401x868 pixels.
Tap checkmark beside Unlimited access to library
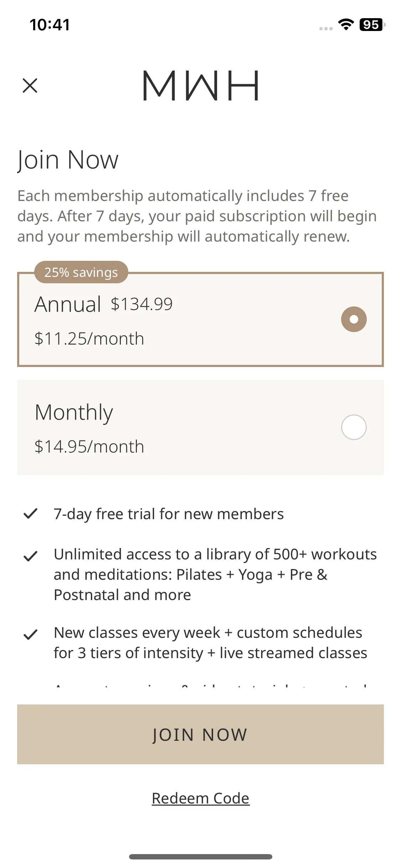(30, 556)
